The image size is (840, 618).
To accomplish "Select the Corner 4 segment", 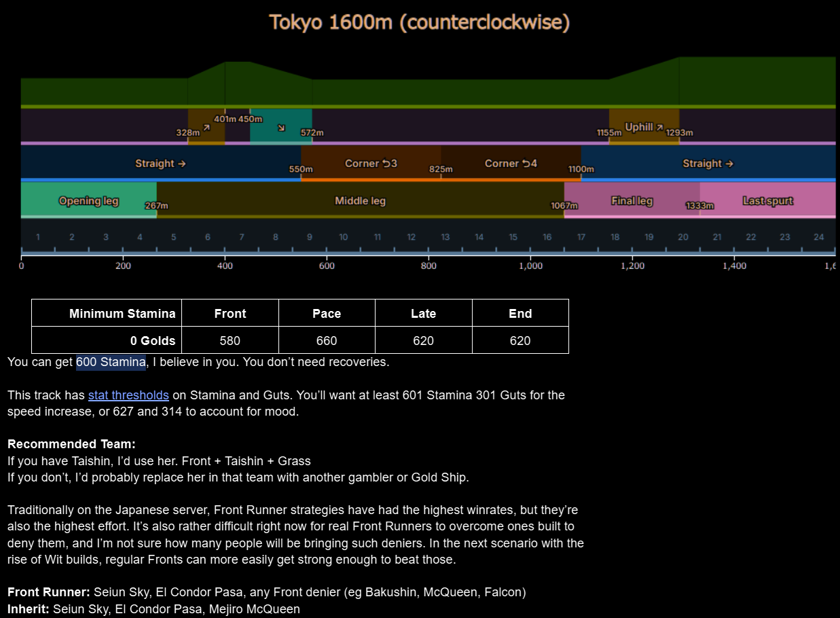I will click(511, 163).
